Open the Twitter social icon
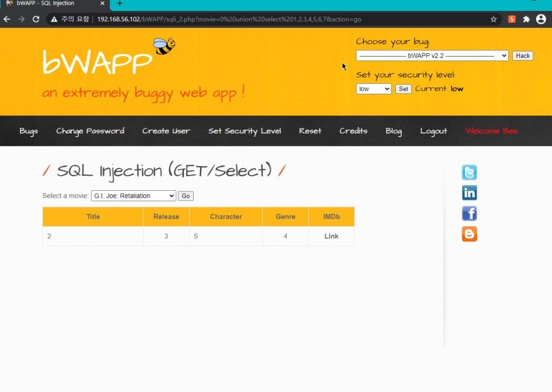 [x=469, y=173]
